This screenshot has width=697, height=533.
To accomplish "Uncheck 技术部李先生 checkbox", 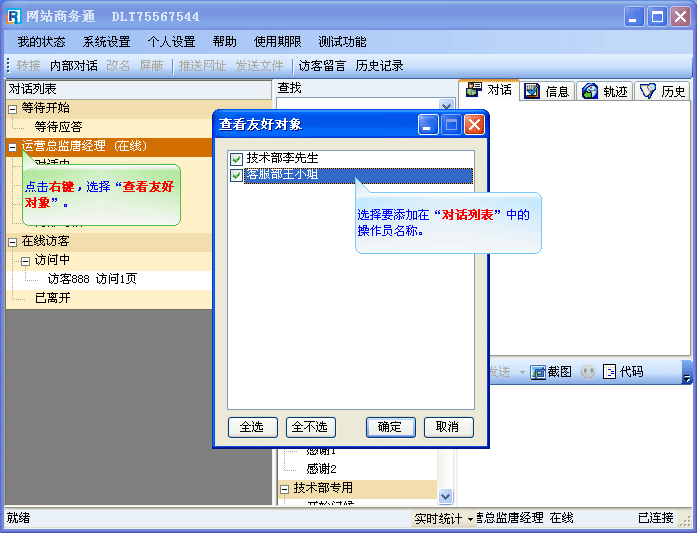I will tap(236, 159).
